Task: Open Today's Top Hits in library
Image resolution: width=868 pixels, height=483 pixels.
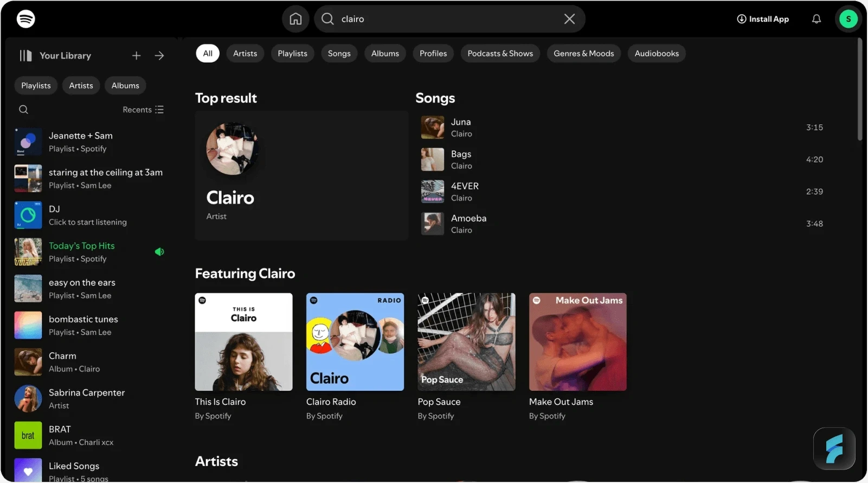Action: (90, 252)
